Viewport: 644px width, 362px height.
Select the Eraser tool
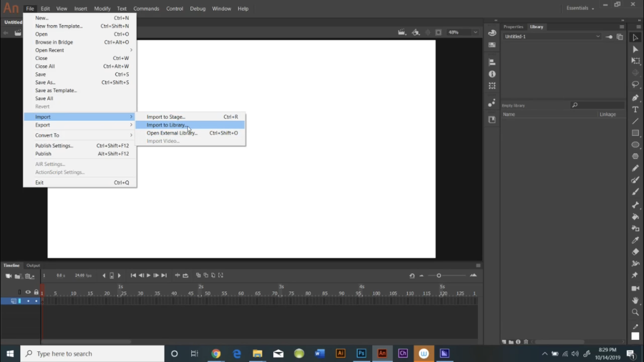click(635, 251)
